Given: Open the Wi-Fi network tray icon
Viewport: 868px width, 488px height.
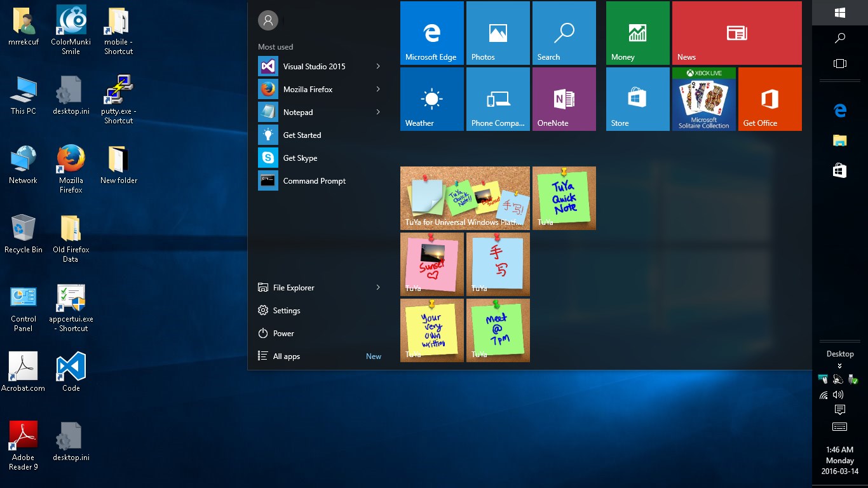Looking at the screenshot, I should point(824,395).
